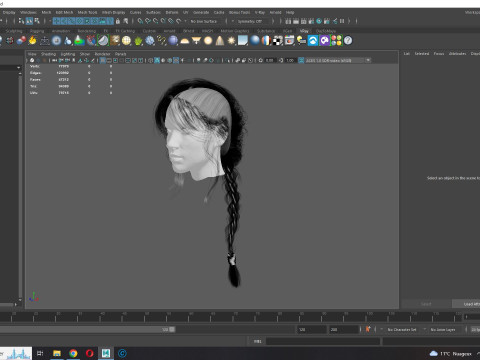Click the sun burst light shelf icon

tap(231, 41)
